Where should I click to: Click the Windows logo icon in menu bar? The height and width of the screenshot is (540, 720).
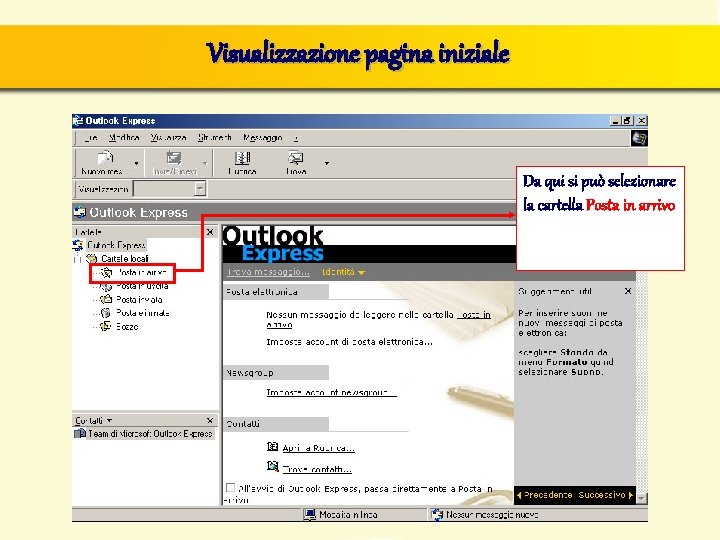(x=639, y=138)
